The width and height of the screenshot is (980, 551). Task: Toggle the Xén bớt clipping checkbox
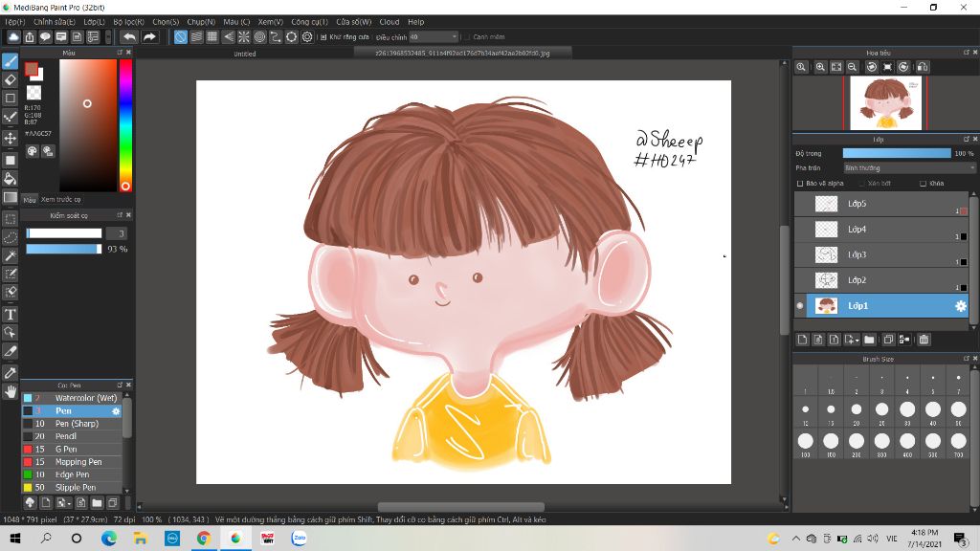click(862, 184)
